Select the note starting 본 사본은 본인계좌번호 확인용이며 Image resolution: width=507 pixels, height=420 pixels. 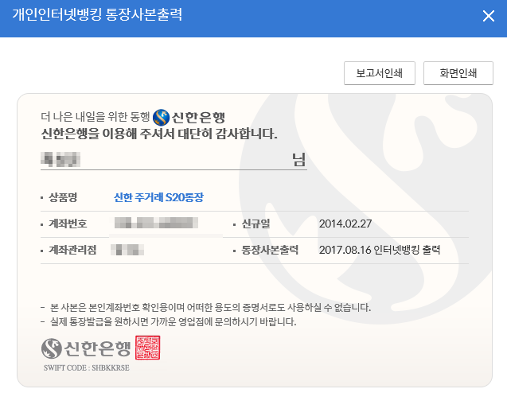click(210, 307)
